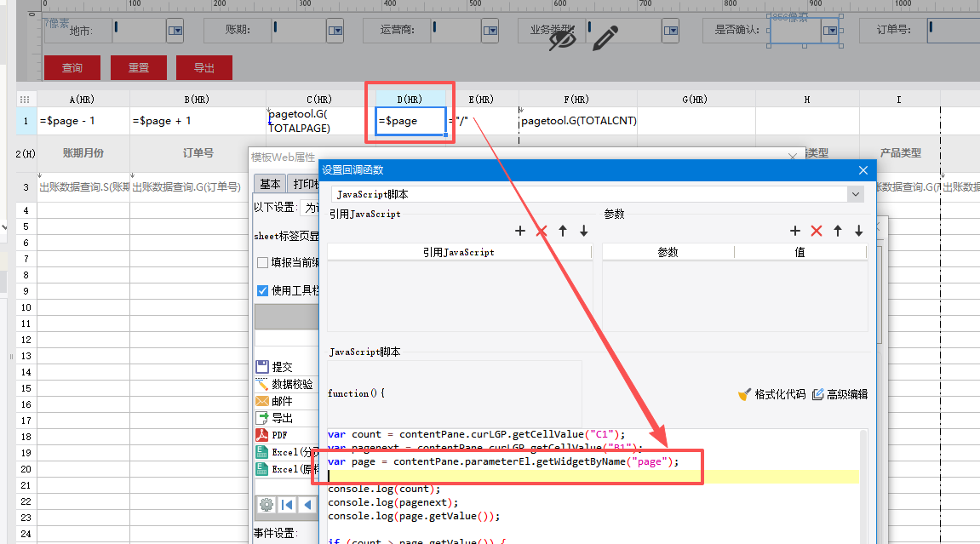Click the code editor vertical scrollbar
This screenshot has width=980, height=544.
[863, 487]
